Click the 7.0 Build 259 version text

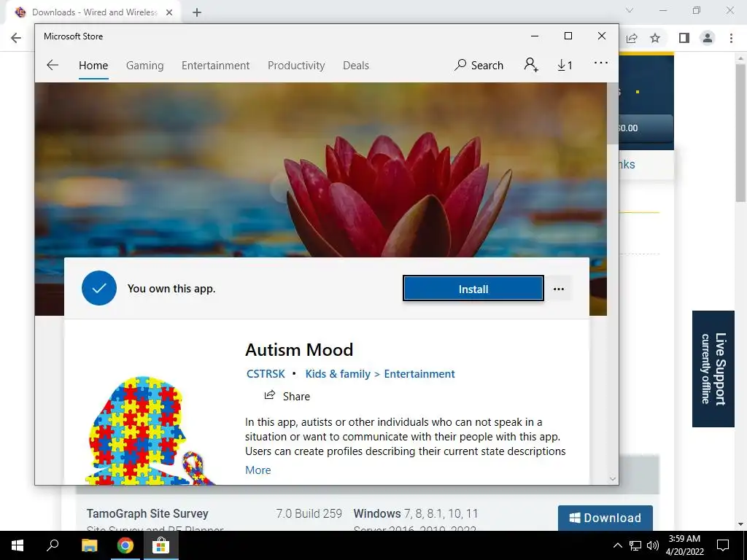(x=309, y=513)
